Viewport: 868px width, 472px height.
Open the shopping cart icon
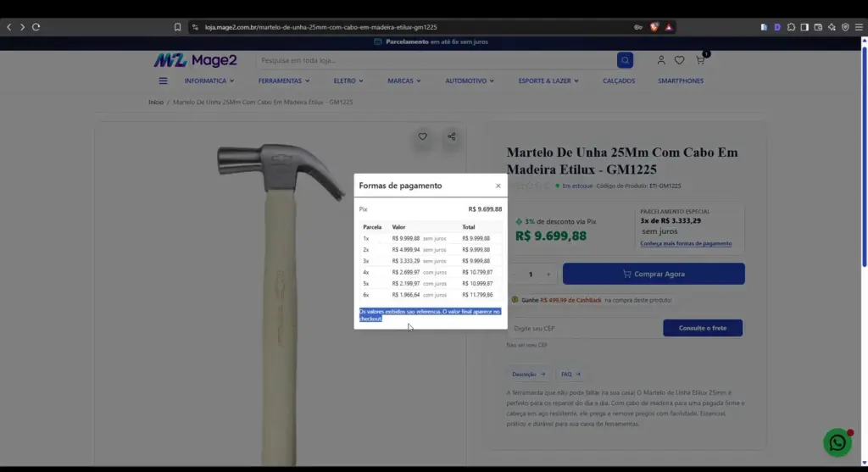[700, 60]
